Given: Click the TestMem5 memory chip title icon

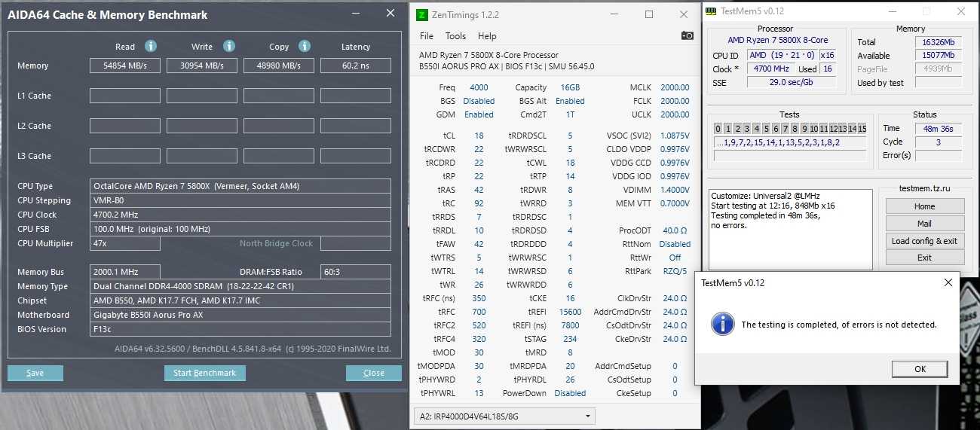Looking at the screenshot, I should pyautogui.click(x=710, y=11).
